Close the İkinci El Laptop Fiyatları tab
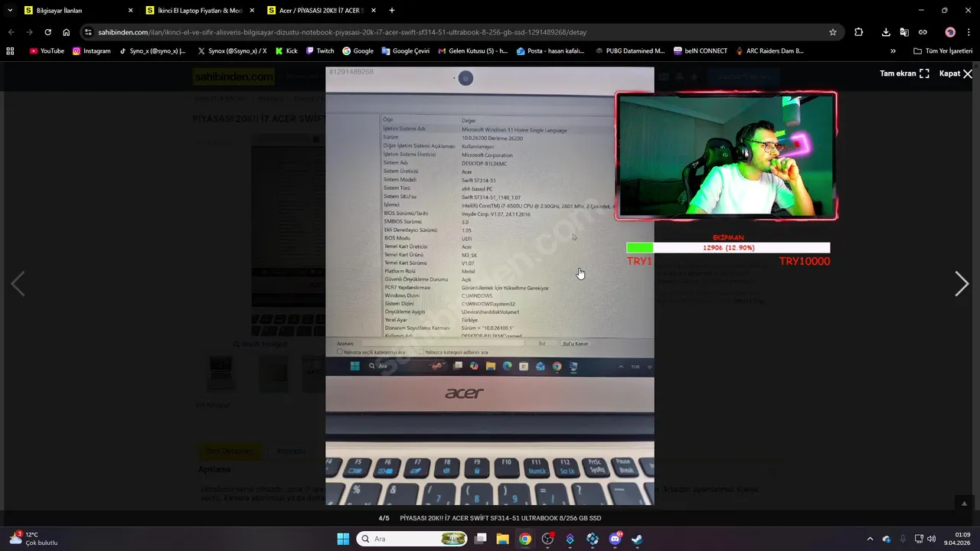 pos(252,11)
